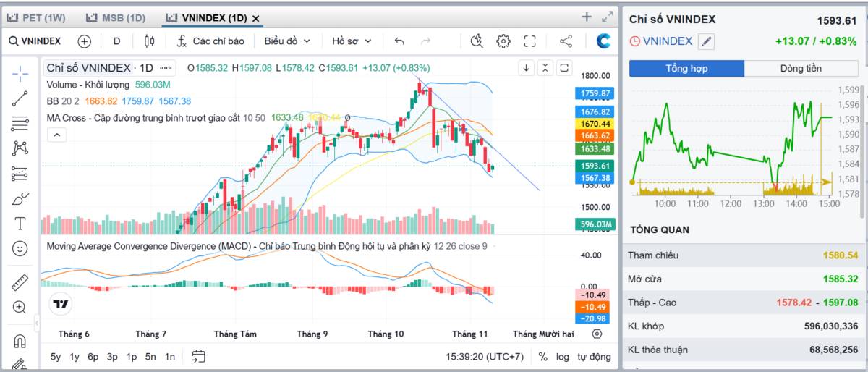Add a new chart tab
This screenshot has height=372, width=868.
click(587, 17)
